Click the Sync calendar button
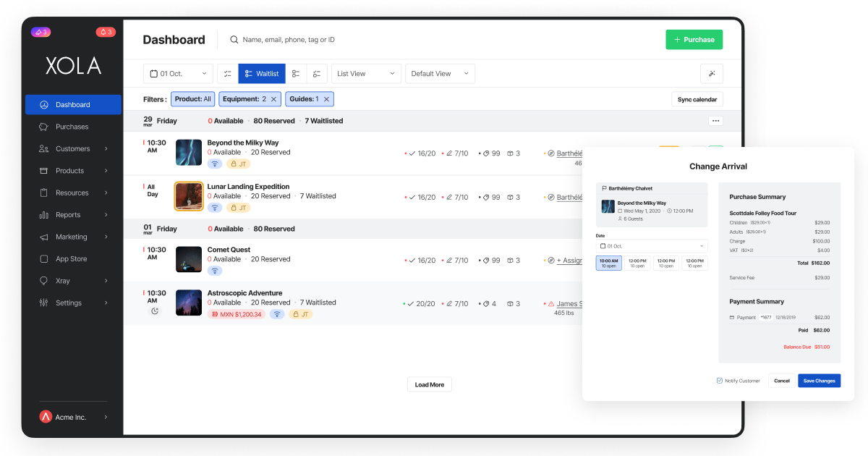This screenshot has width=868, height=456. click(x=697, y=99)
